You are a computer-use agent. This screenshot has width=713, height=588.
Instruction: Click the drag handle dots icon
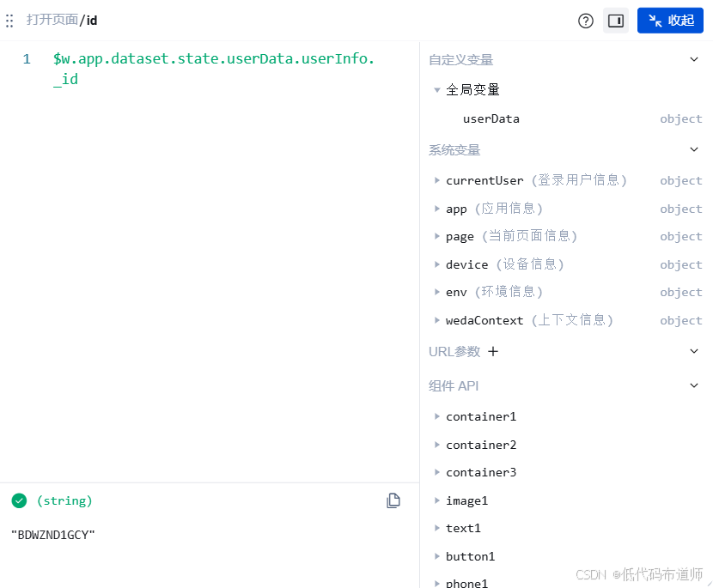(9, 21)
